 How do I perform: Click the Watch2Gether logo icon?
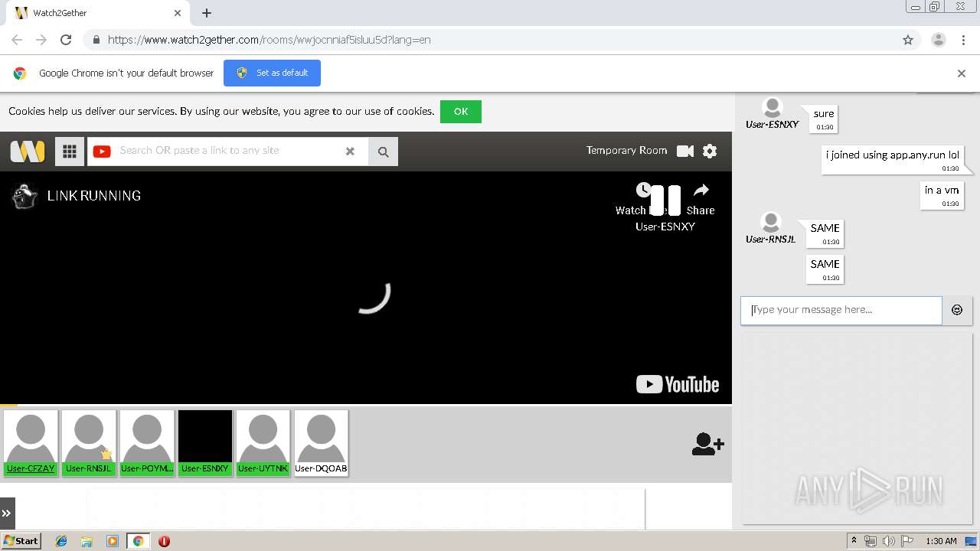pos(28,151)
